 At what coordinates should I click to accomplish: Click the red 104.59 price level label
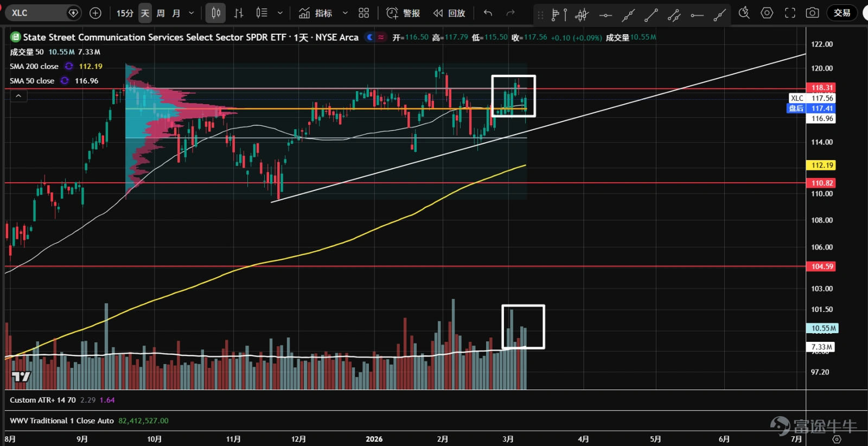click(x=822, y=266)
